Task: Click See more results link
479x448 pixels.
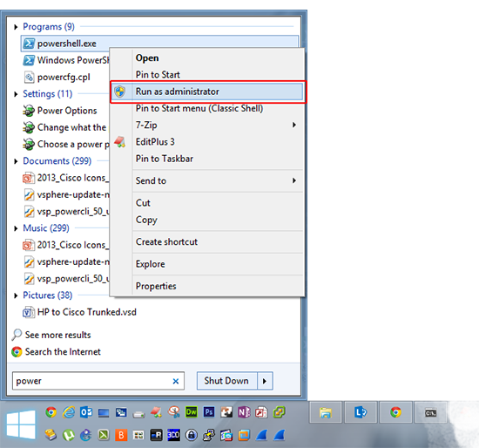Action: [x=57, y=336]
